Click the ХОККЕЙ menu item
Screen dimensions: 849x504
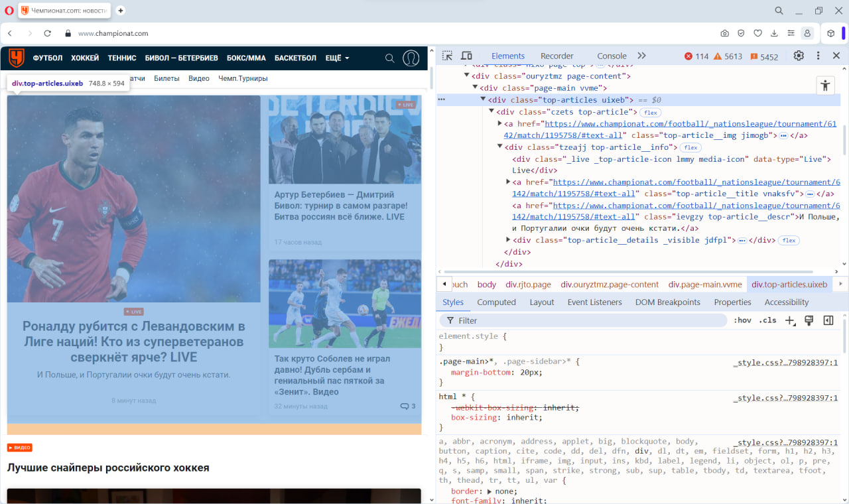(85, 58)
